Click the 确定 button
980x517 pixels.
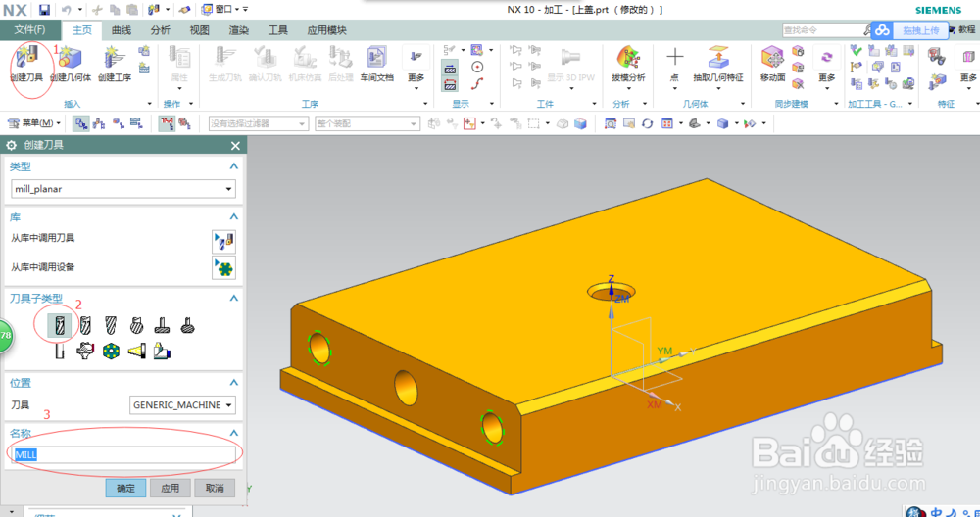[x=125, y=489]
